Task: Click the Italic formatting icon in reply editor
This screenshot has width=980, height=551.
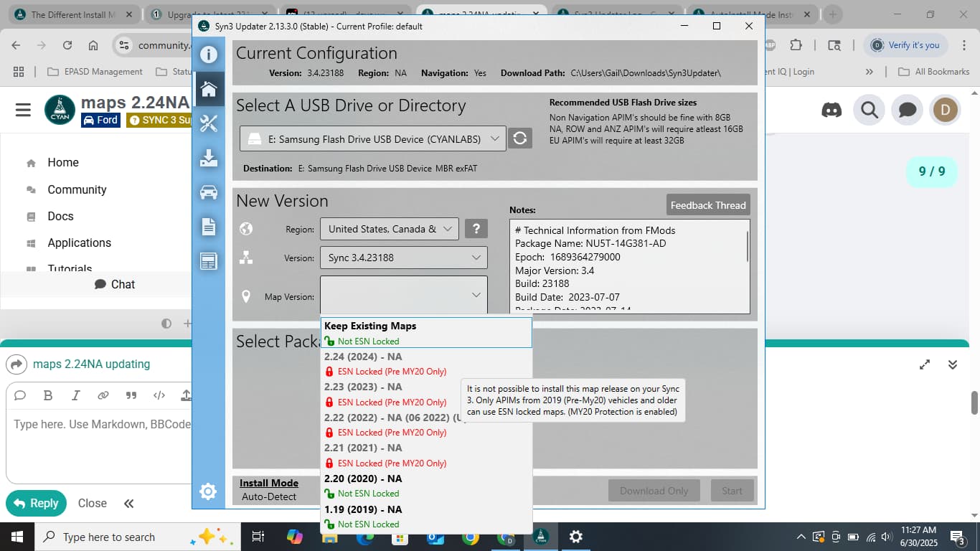Action: 75,395
